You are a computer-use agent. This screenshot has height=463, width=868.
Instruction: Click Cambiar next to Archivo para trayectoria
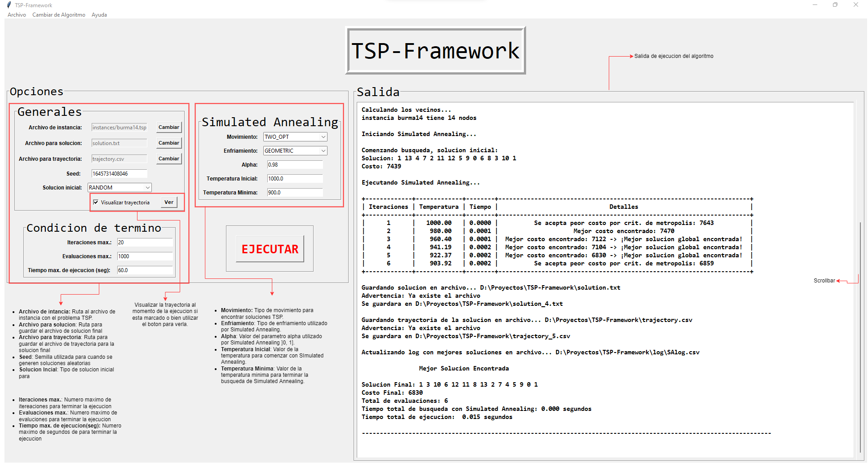(x=168, y=159)
